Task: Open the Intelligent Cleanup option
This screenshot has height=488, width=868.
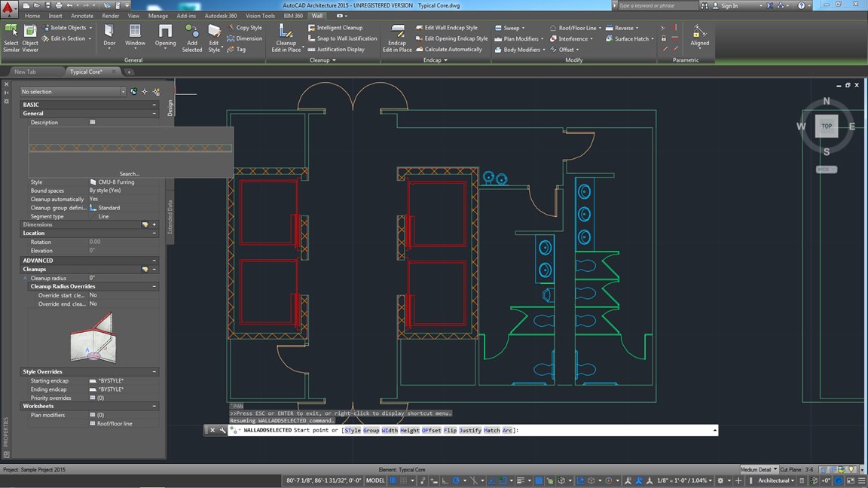Action: pyautogui.click(x=338, y=27)
